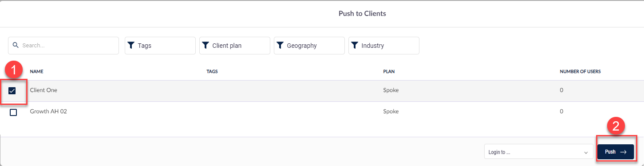
Task: Click the red step 2 marker badge
Action: tap(616, 126)
